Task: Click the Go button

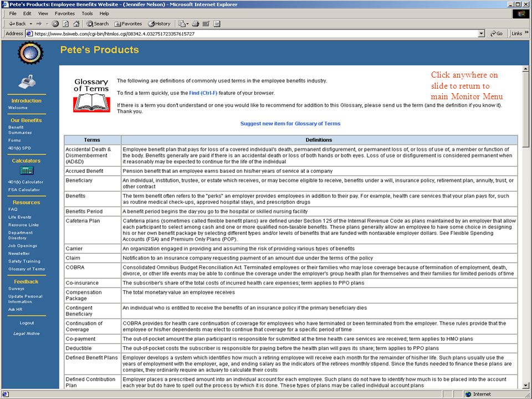Action: point(497,34)
